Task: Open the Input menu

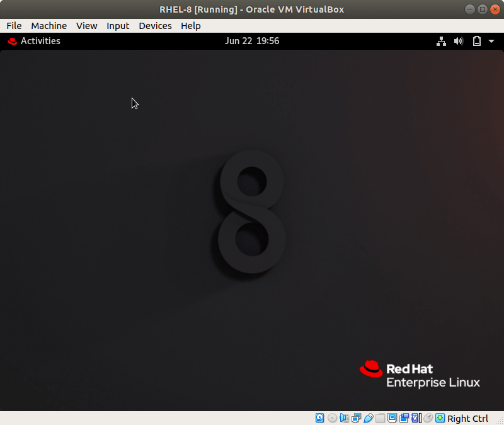Action: tap(118, 26)
